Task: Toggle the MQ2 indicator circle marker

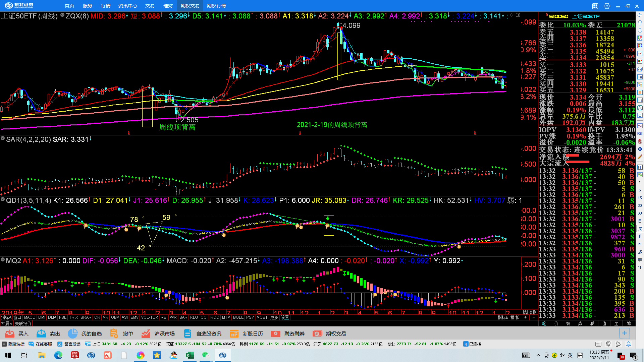Action: pos(3,260)
